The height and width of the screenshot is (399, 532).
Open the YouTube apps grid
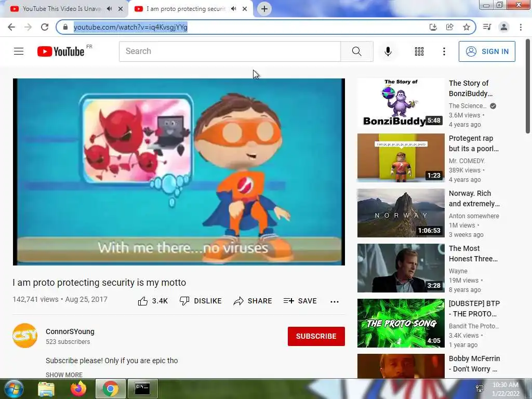[419, 51]
